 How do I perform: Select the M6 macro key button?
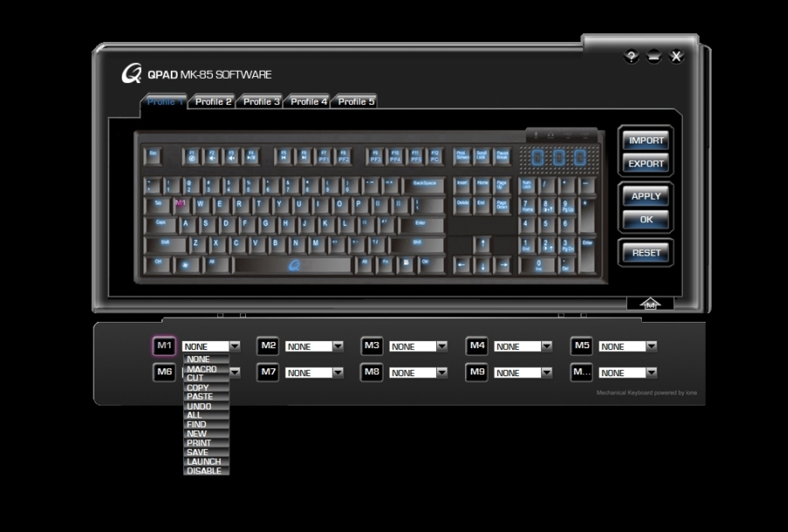point(165,372)
